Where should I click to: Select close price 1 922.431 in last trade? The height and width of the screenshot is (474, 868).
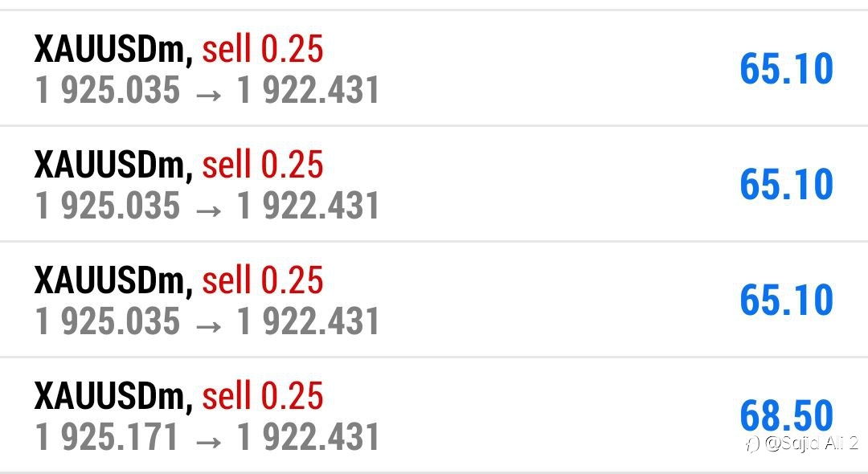[x=308, y=437]
